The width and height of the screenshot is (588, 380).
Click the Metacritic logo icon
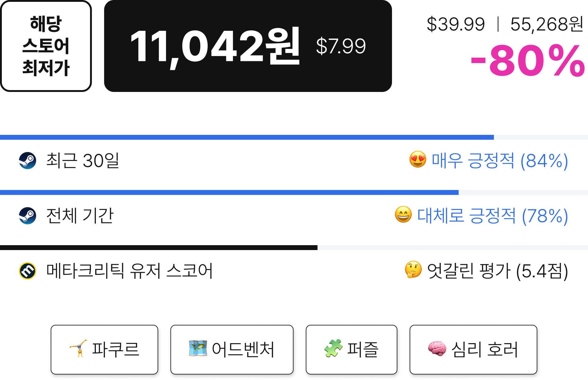[28, 271]
